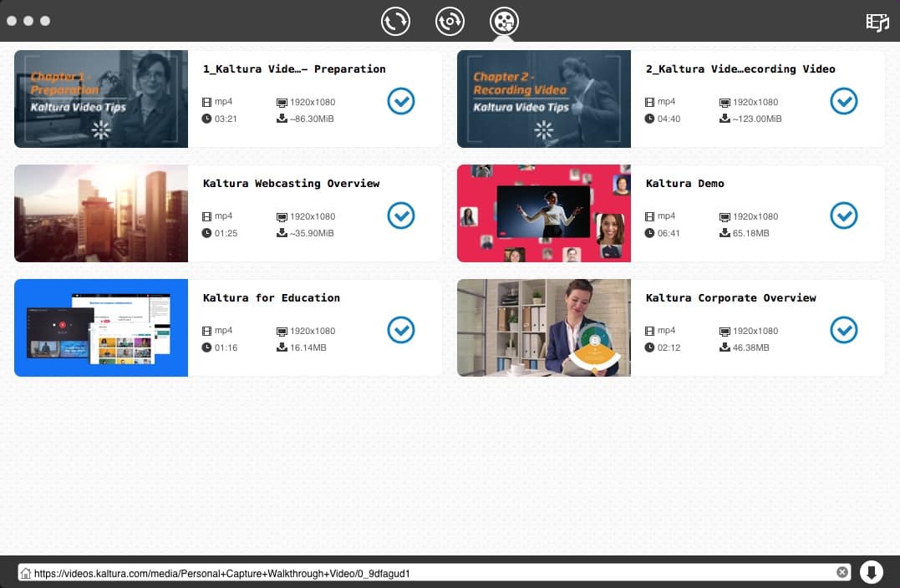Toggle checkmark for 1_Kaltura Video Preparation

[x=400, y=101]
